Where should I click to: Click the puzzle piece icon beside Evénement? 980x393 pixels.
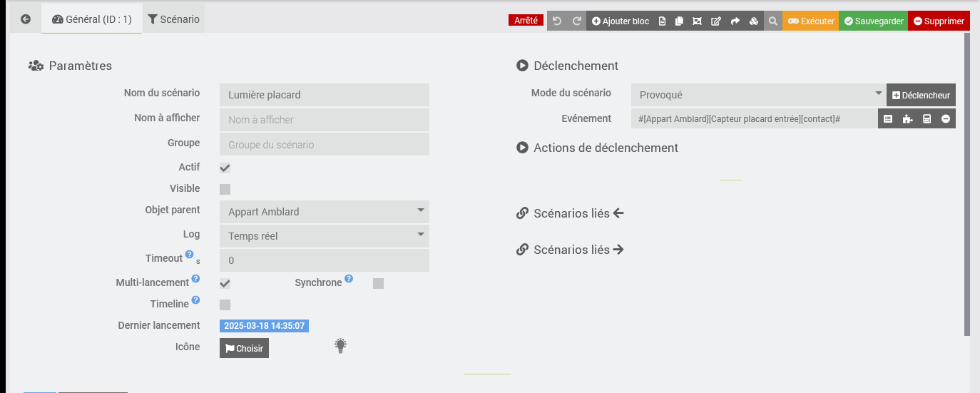click(907, 119)
